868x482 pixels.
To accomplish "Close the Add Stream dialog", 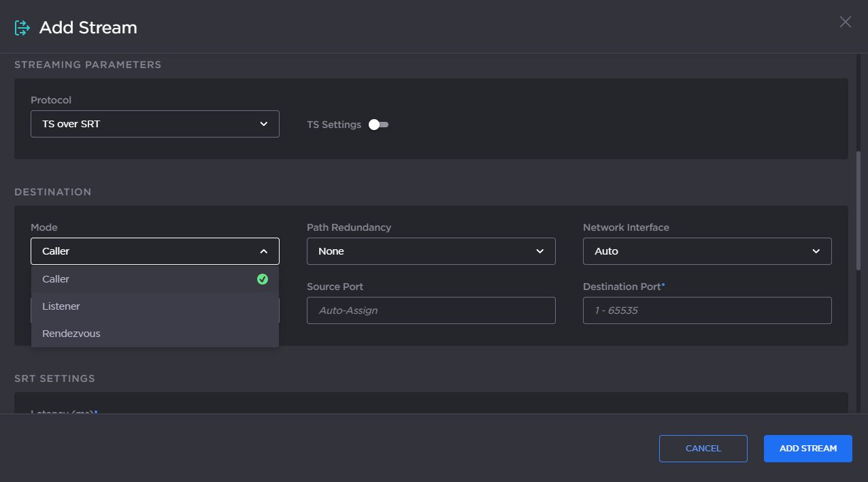I will tap(845, 22).
